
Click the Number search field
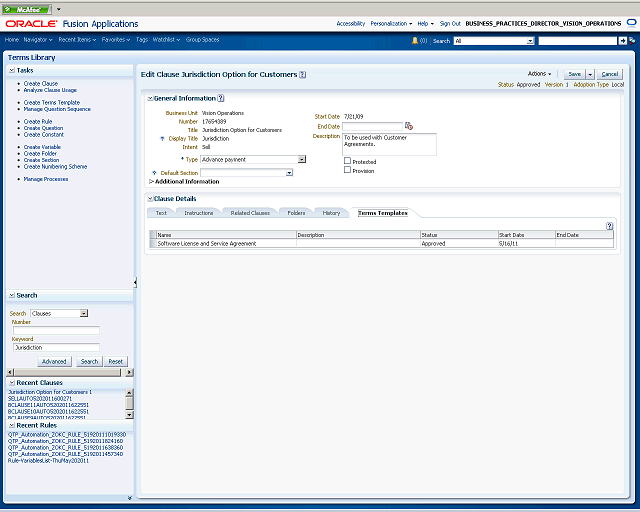[56, 330]
